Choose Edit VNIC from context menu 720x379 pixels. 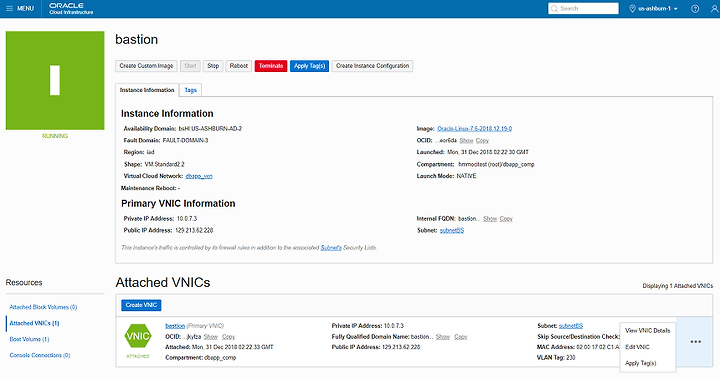coord(637,347)
